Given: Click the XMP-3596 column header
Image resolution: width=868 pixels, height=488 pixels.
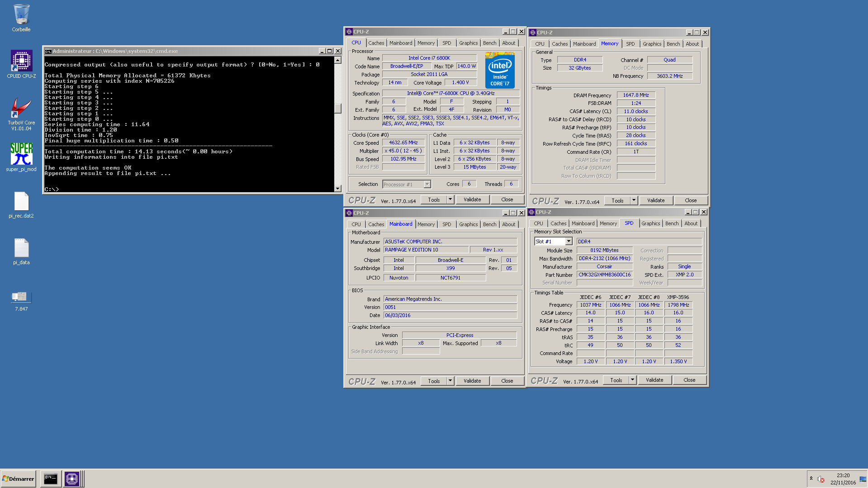Looking at the screenshot, I should tap(678, 297).
